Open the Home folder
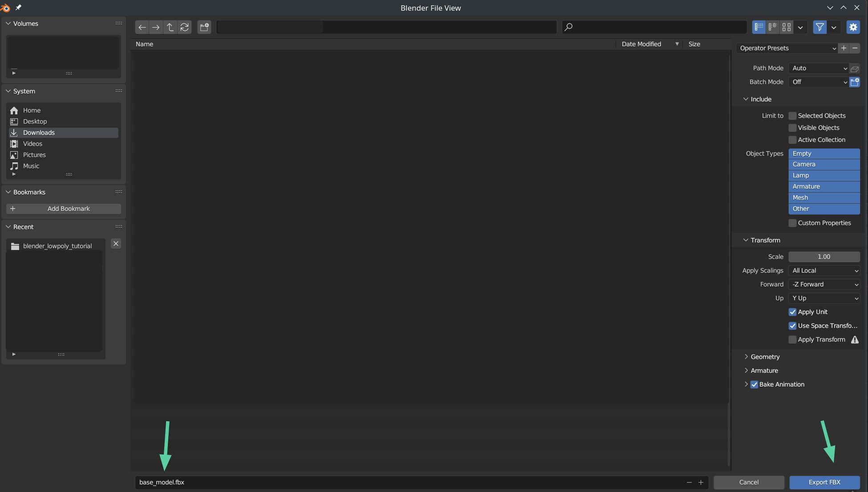Viewport: 868px width, 492px height. click(64, 110)
